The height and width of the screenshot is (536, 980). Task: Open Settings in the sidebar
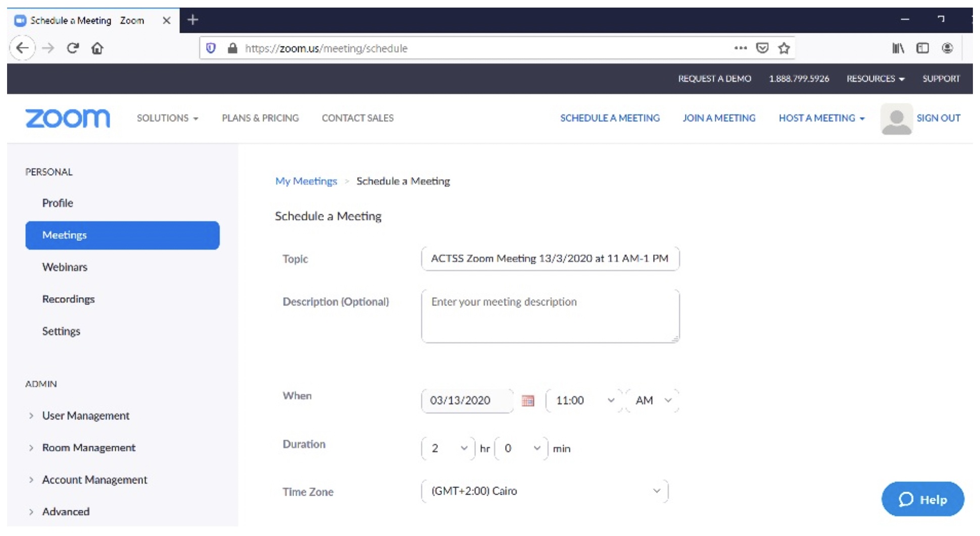pyautogui.click(x=61, y=331)
